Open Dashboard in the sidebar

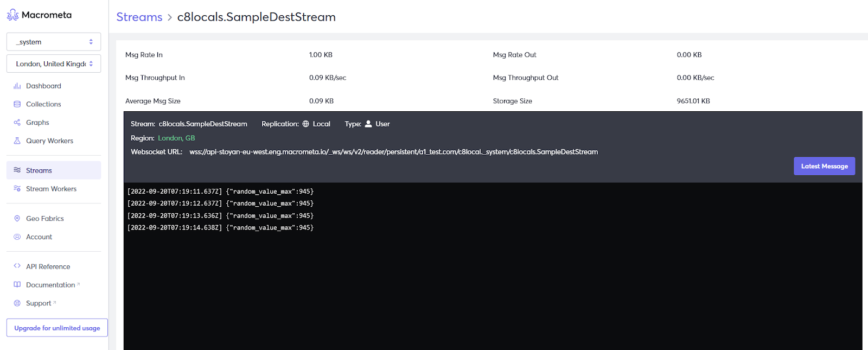43,86
